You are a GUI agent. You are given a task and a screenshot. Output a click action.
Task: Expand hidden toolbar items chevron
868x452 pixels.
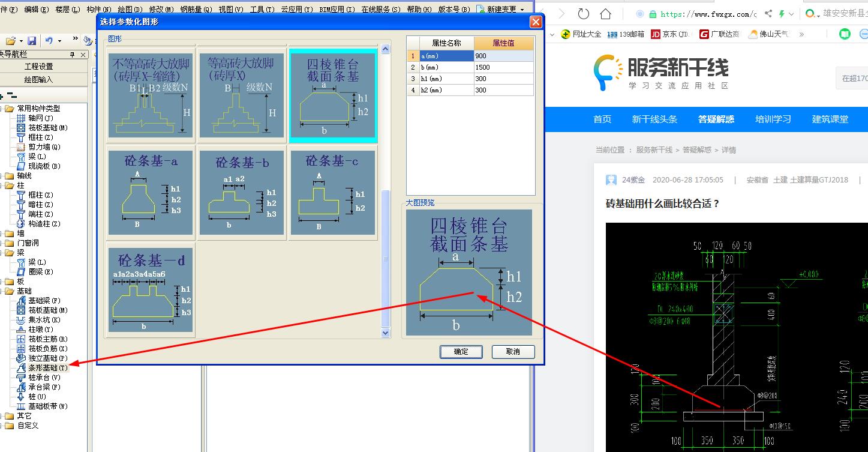75,39
